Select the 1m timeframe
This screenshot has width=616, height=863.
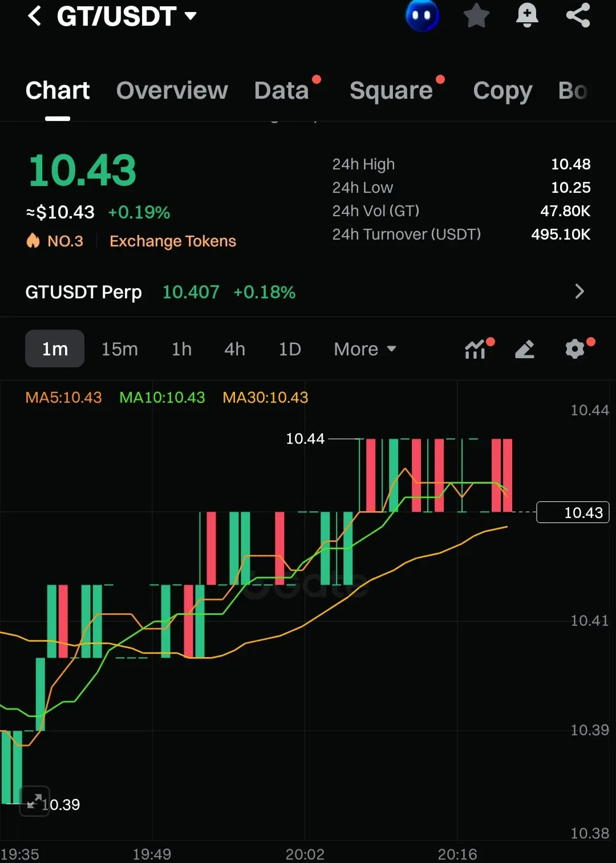[x=55, y=349]
